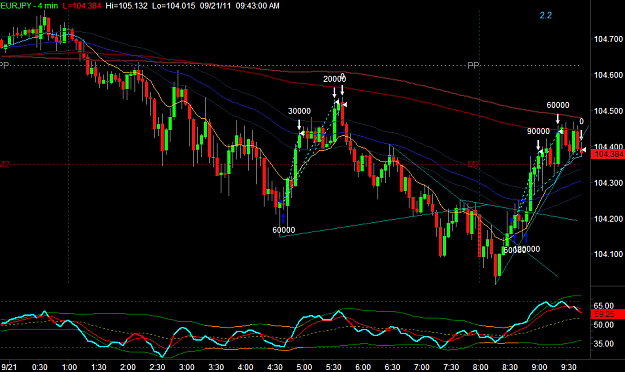Select the 7:00 time axis label
Screen dimensions: 625x372
[422, 367]
